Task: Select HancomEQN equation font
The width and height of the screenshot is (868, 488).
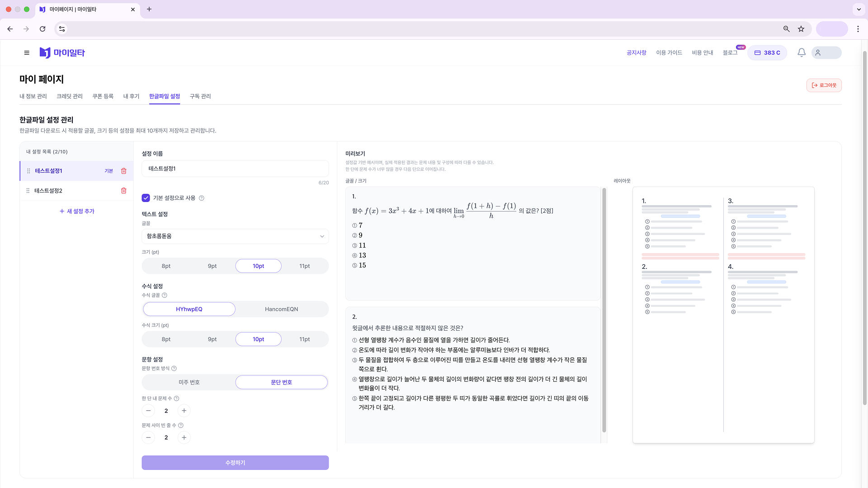Action: coord(281,310)
